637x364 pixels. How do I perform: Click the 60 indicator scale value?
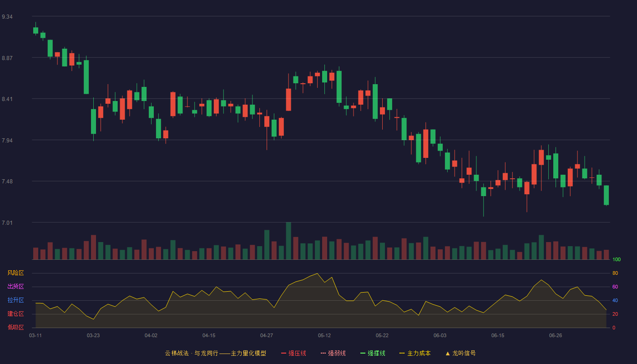click(615, 287)
